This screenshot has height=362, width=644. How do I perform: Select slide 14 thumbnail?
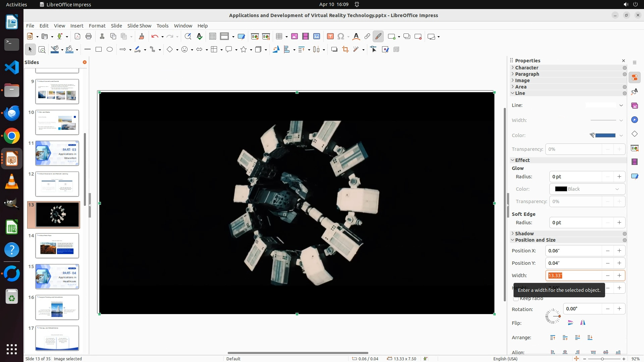tap(57, 246)
